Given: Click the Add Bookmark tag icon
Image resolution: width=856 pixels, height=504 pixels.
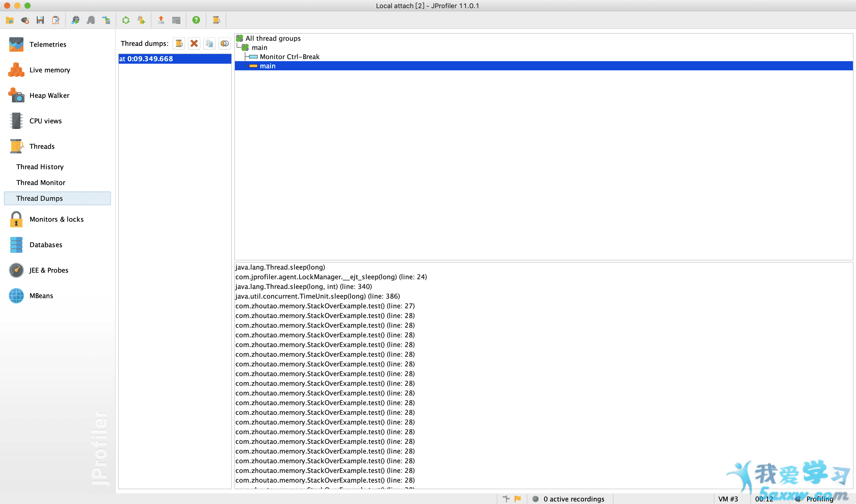Looking at the screenshot, I should 141,20.
